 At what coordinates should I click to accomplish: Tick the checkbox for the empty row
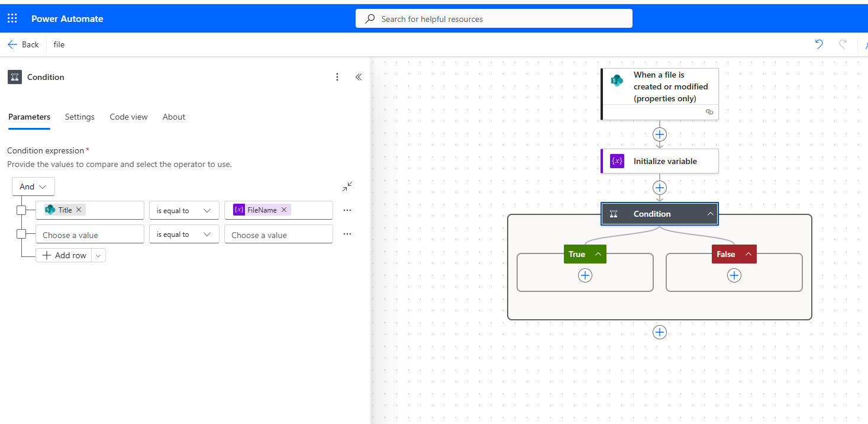[21, 234]
